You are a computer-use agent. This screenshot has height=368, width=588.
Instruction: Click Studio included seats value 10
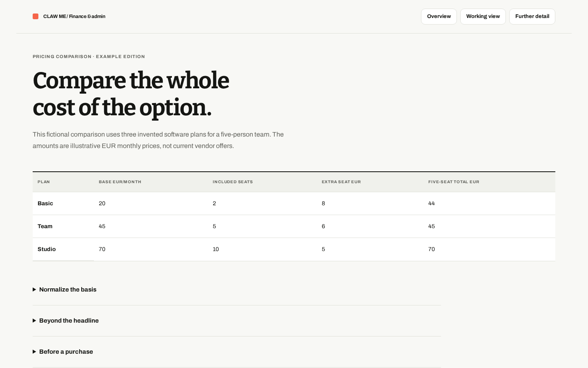pyautogui.click(x=216, y=249)
